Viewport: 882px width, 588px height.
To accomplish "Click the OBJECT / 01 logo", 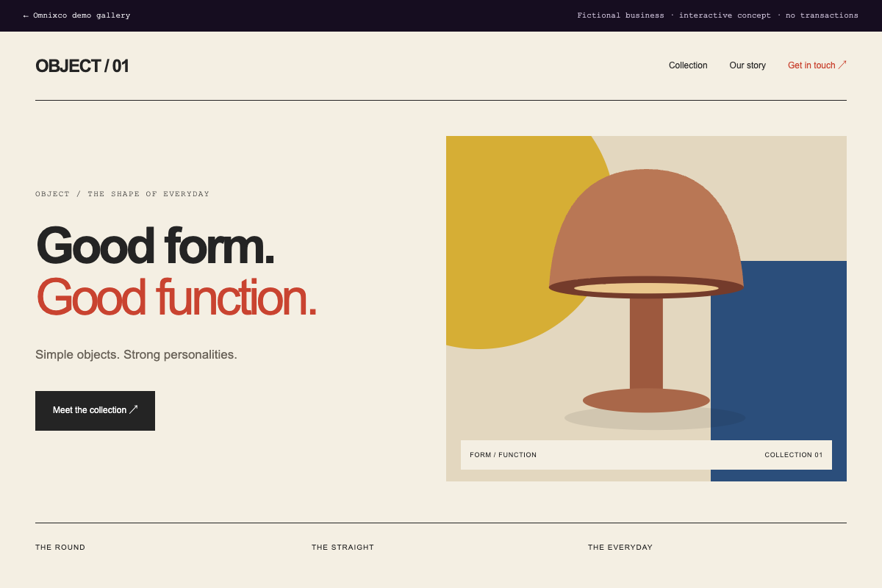I will (82, 66).
